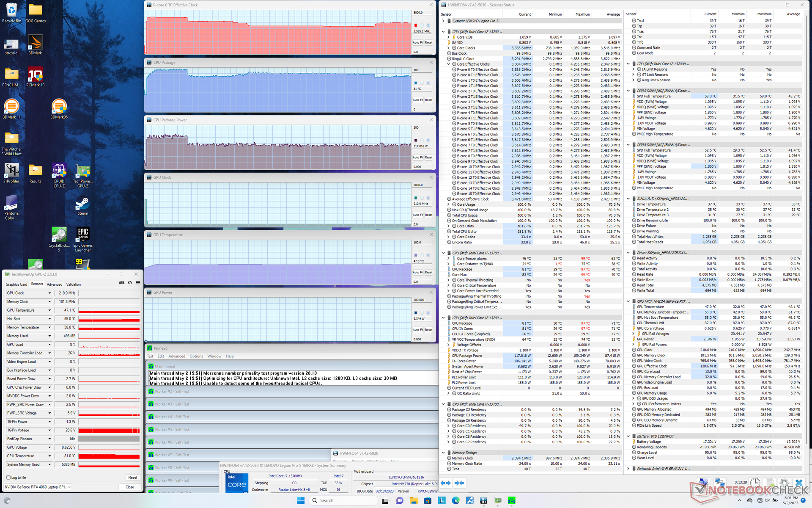Click Reset on GPU Clock graph
812x508 pixels.
click(x=428, y=215)
